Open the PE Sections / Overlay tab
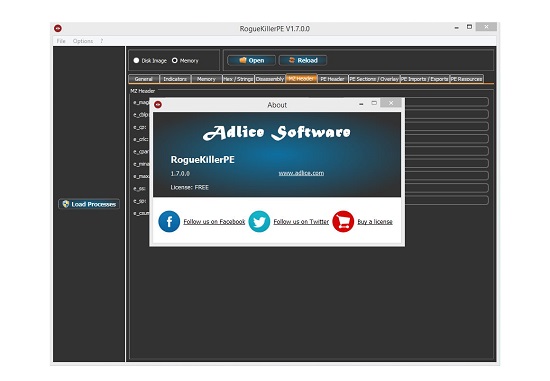Viewport: 550px width, 381px height. pos(374,79)
